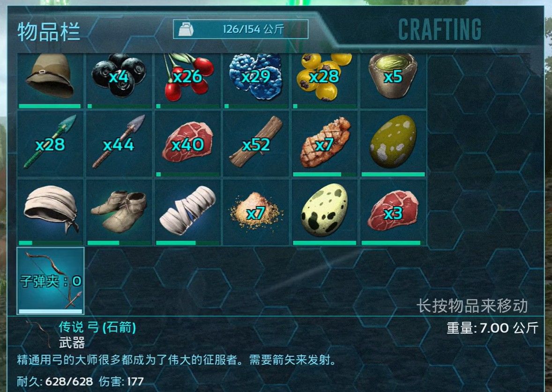This screenshot has height=392, width=552.
Task: Pick the stone arrows stack x44
Action: point(119,144)
